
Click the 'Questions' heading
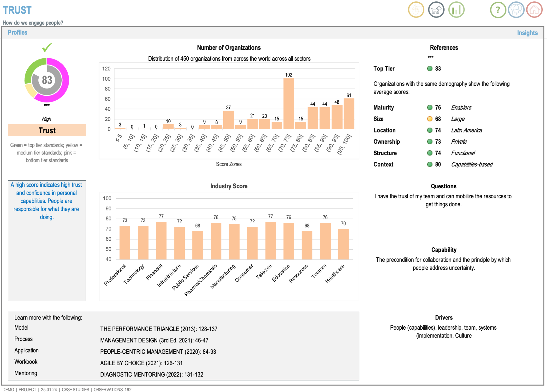444,186
